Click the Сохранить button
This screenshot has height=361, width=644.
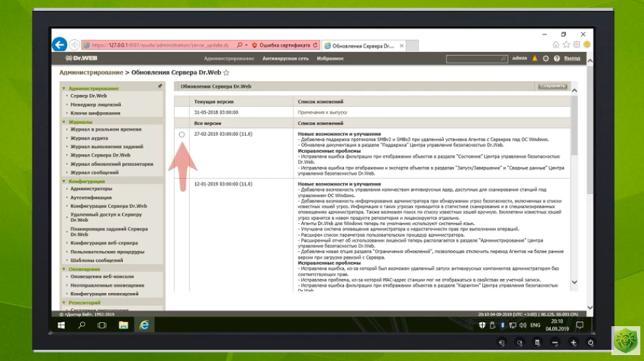coord(553,86)
